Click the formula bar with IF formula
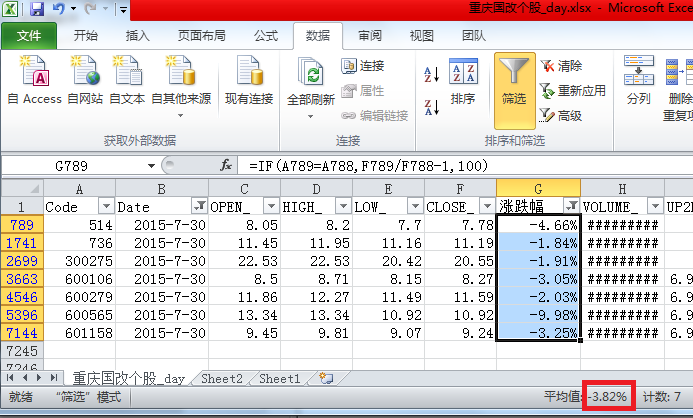The height and width of the screenshot is (418, 693). (450, 165)
